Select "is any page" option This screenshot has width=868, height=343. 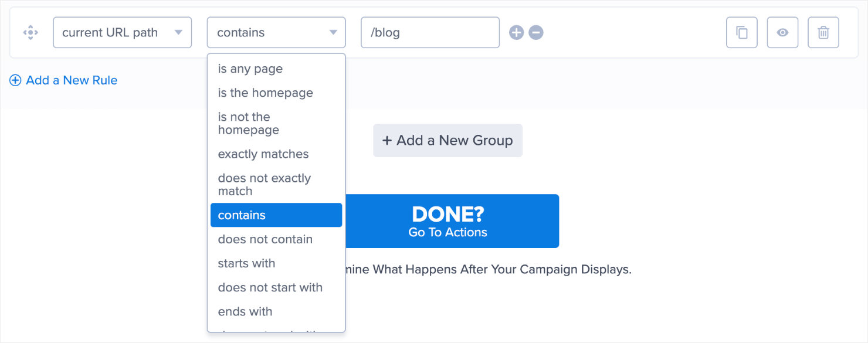tap(250, 69)
